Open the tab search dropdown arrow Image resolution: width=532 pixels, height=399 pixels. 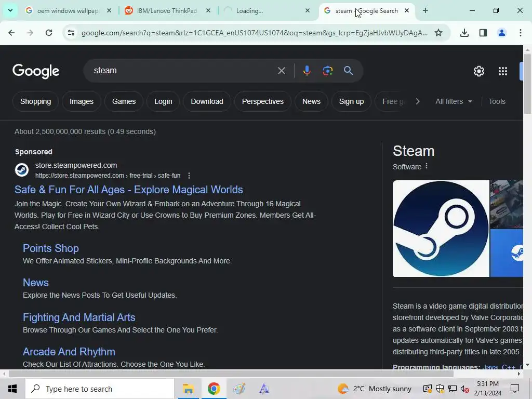click(x=10, y=10)
